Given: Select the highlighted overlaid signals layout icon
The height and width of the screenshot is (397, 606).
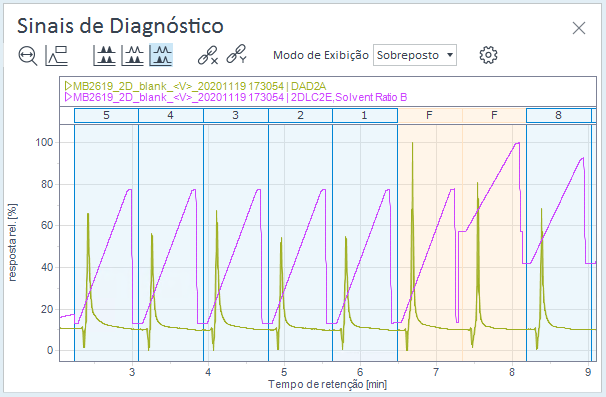Looking at the screenshot, I should coord(161,55).
